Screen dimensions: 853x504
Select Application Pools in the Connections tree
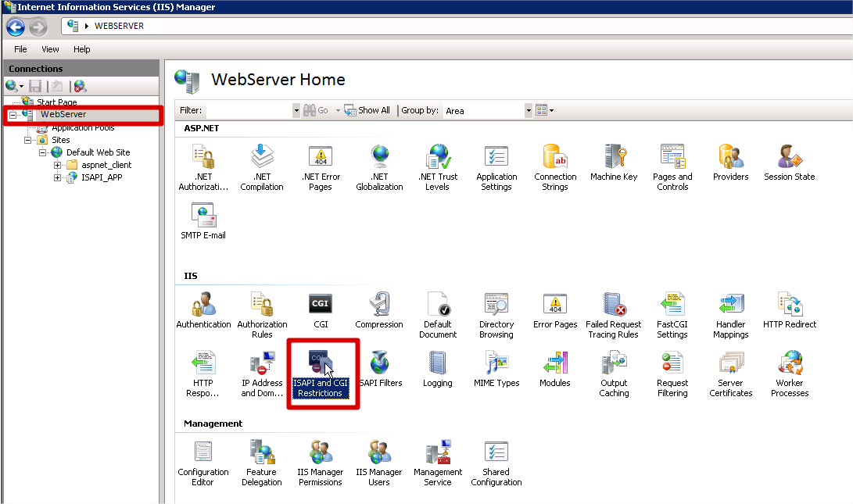82,127
